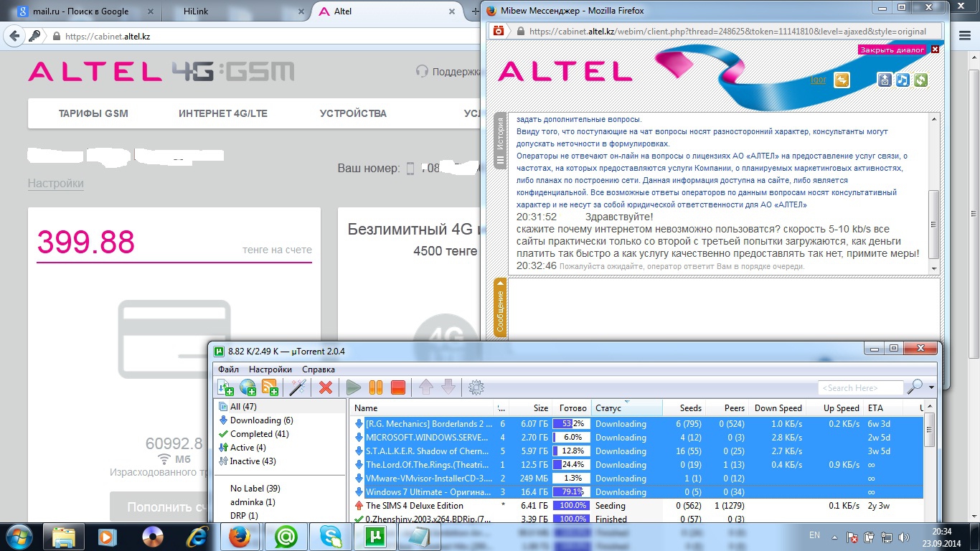Click the green refresh chat icon
The image size is (980, 551).
point(921,80)
